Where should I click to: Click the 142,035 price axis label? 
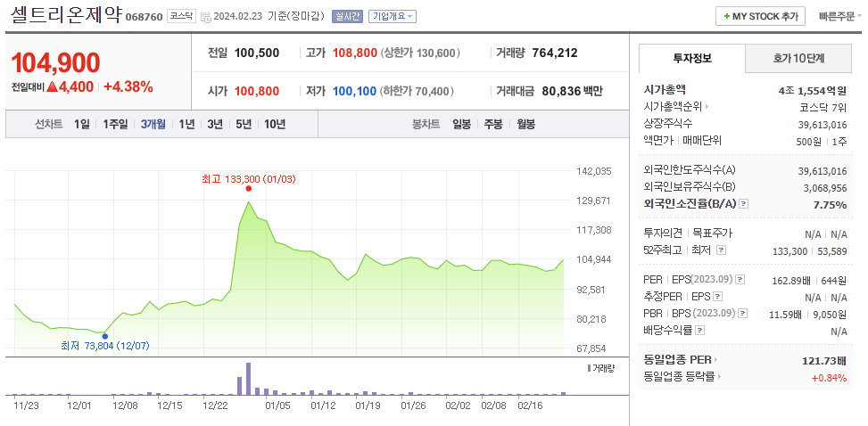click(x=593, y=171)
